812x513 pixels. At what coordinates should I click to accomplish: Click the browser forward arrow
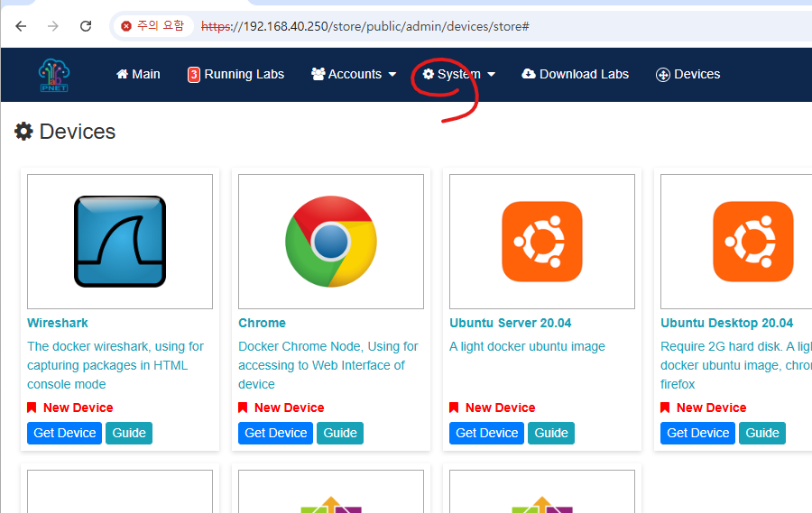point(53,26)
